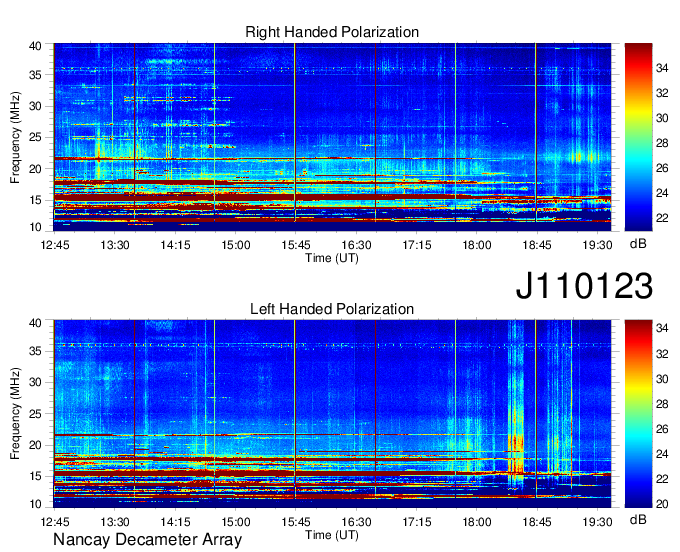Viewport: 680px width, 552px height.
Task: Click the bottom plot's 'dB' unit label
Action: [x=638, y=519]
